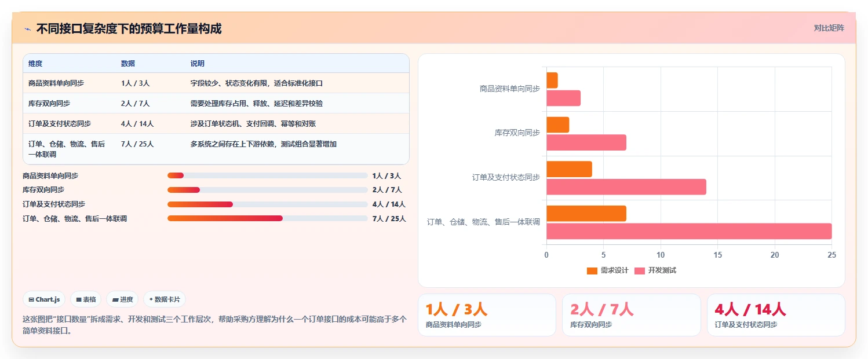Select the 数据卡片 tag chip
Image resolution: width=868 pixels, height=359 pixels.
pyautogui.click(x=165, y=299)
